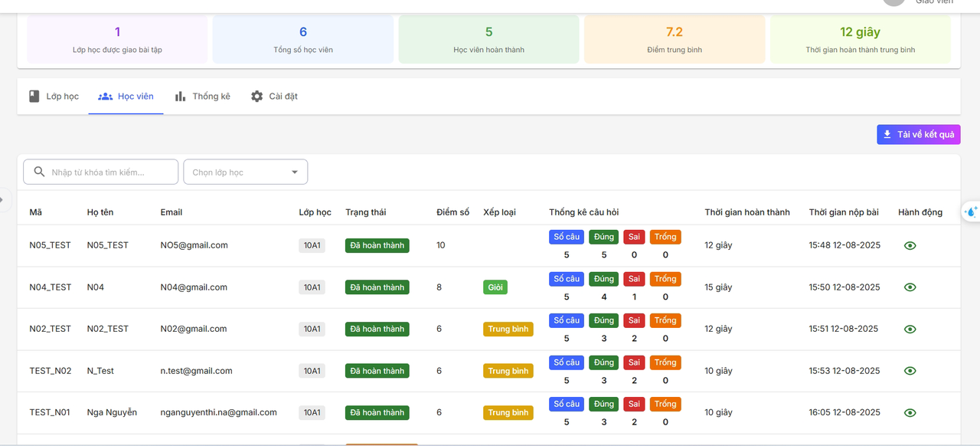This screenshot has height=446, width=980.
Task: Click the red Sai chip in N02_TEST row
Action: click(x=634, y=320)
